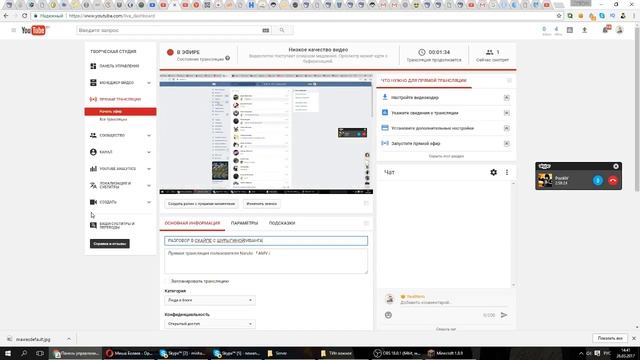Expand the download bar file menu
Viewport: 640px width, 360px height.
69,339
